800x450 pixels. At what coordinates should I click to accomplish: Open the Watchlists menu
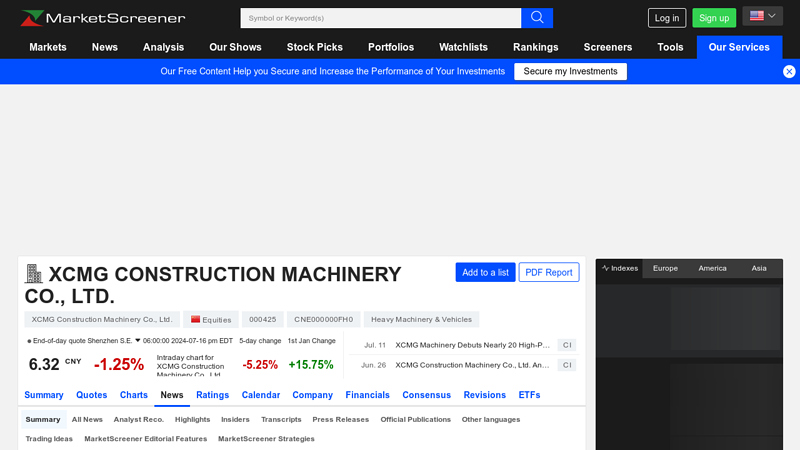tap(463, 47)
